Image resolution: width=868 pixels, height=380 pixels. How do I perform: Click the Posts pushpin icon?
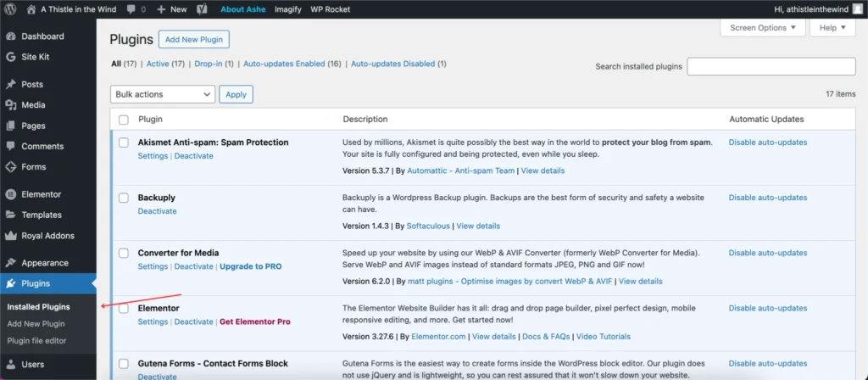coord(10,85)
